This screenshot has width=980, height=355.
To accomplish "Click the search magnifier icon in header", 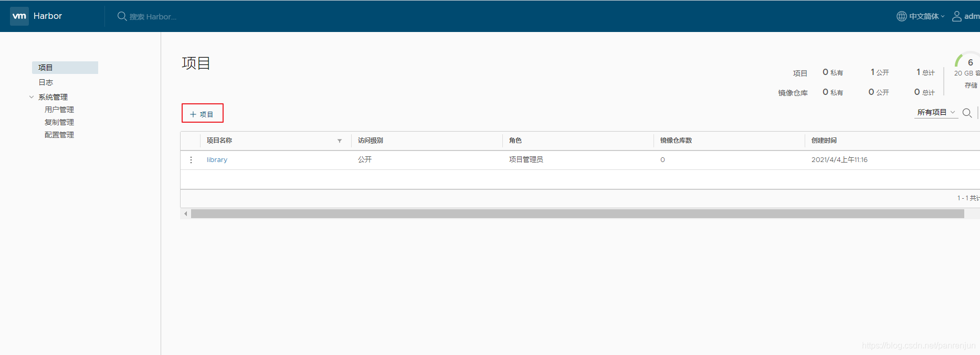I will click(122, 16).
